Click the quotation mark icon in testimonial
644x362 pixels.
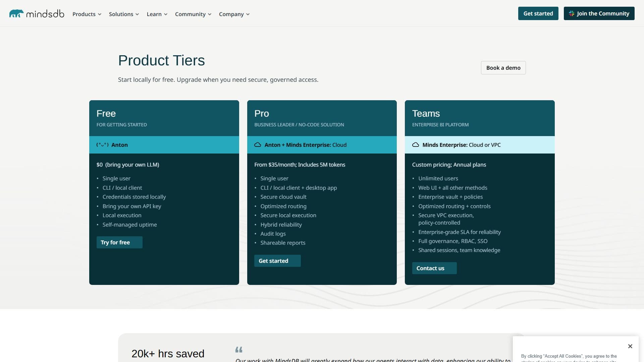[x=239, y=350]
